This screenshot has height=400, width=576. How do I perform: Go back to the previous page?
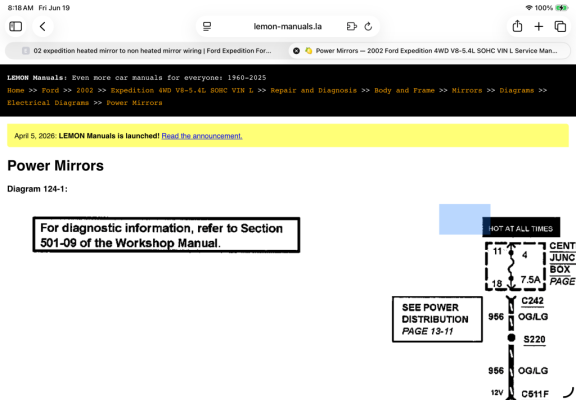(43, 26)
